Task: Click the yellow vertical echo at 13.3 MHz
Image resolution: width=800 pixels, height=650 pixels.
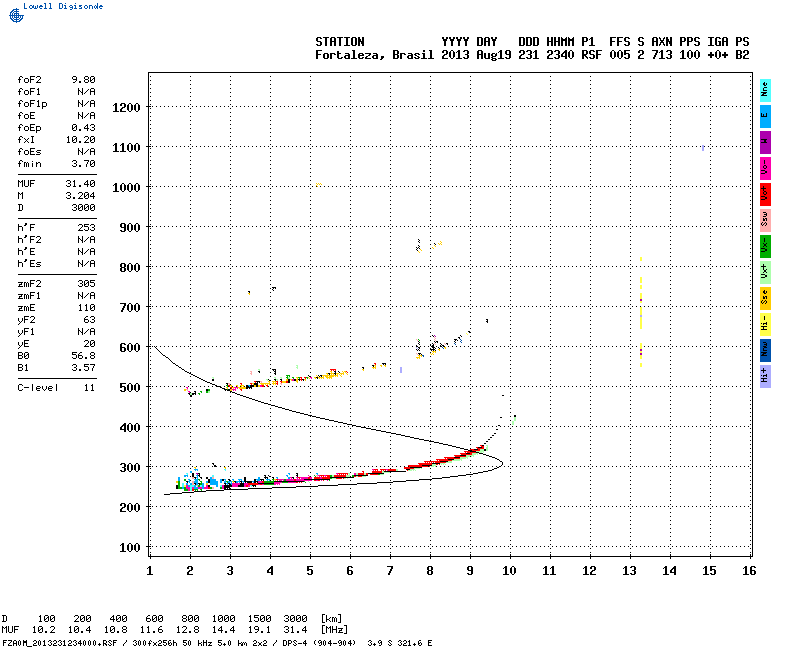Action: click(x=641, y=312)
